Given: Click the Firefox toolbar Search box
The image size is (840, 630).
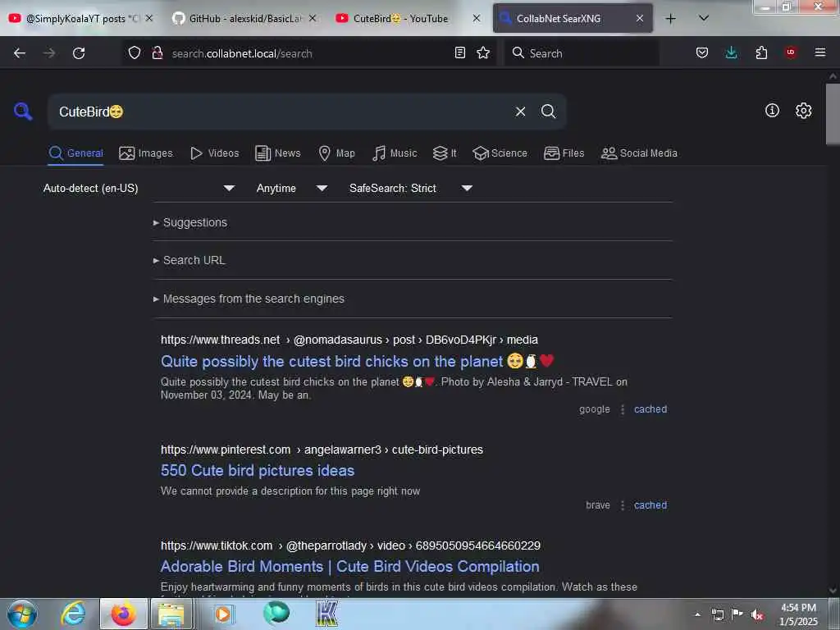Looking at the screenshot, I should point(582,53).
